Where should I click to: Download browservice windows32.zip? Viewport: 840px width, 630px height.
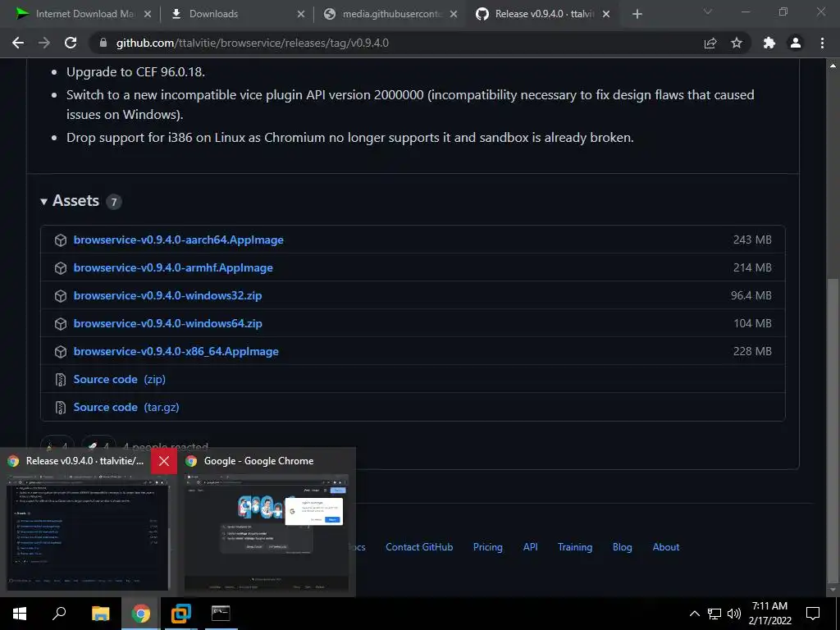coord(167,295)
